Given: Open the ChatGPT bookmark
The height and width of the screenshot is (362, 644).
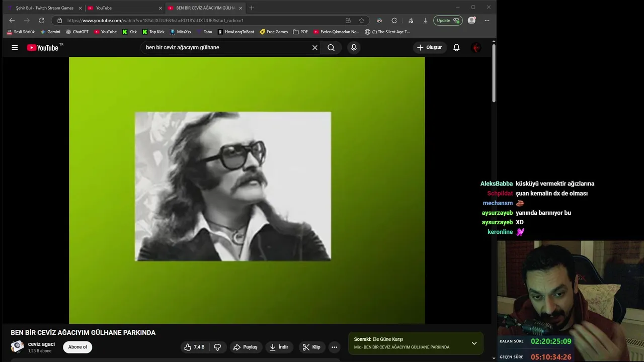Looking at the screenshot, I should point(77,32).
